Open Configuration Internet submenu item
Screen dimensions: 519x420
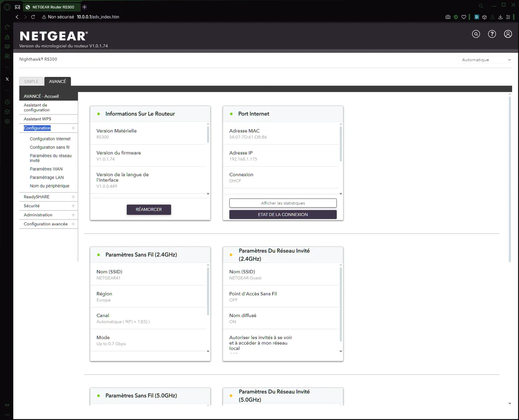[50, 139]
